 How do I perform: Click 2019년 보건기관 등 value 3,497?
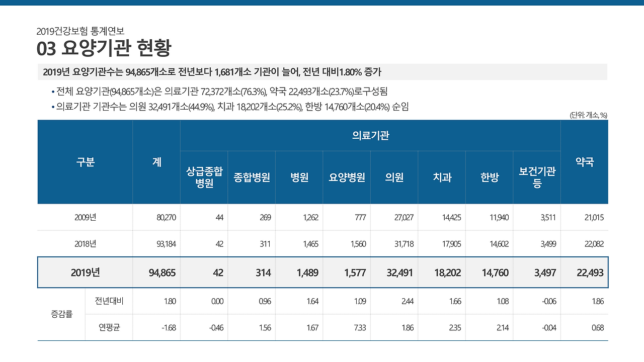[544, 273]
